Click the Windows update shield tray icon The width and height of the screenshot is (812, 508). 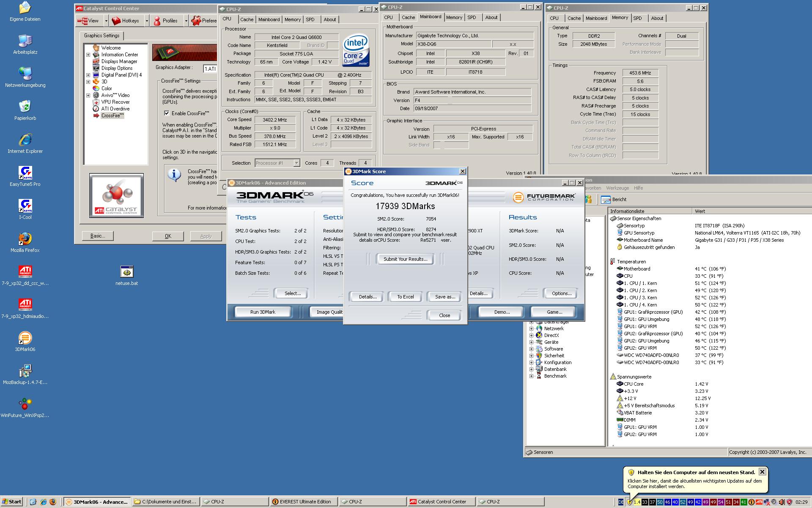[x=629, y=502]
